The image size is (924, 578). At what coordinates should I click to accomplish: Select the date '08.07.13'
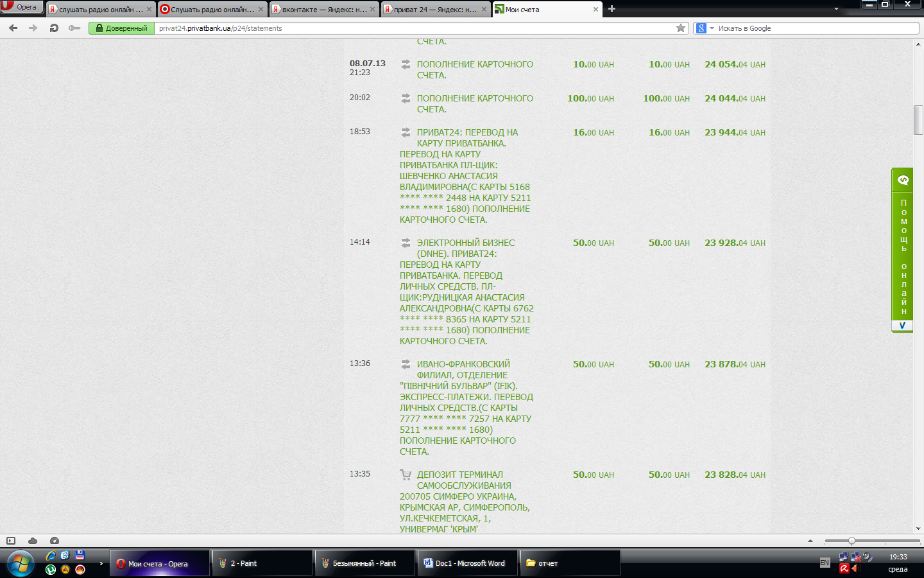[368, 63]
